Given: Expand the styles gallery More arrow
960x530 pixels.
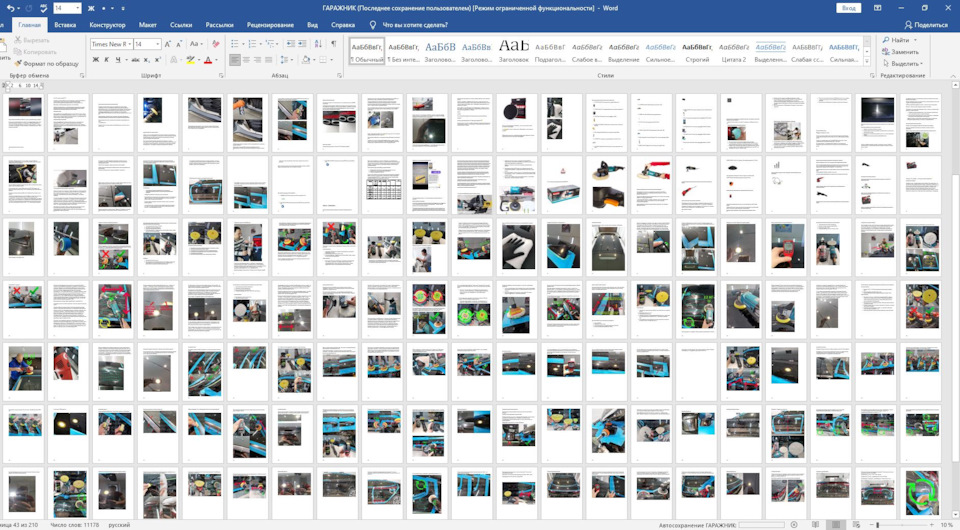Looking at the screenshot, I should [866, 61].
